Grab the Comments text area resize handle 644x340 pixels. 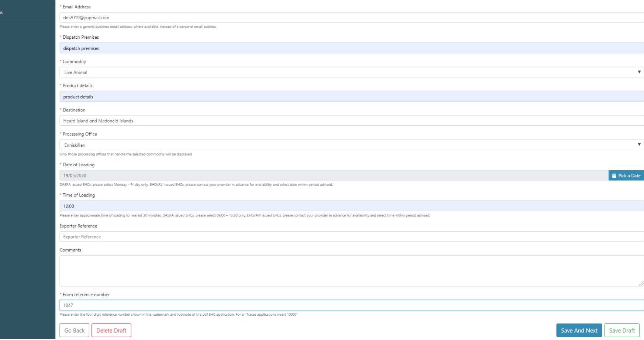click(641, 284)
